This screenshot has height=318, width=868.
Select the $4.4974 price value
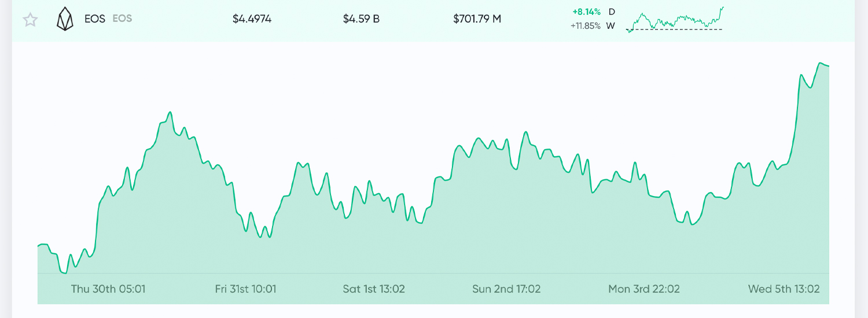coord(252,19)
